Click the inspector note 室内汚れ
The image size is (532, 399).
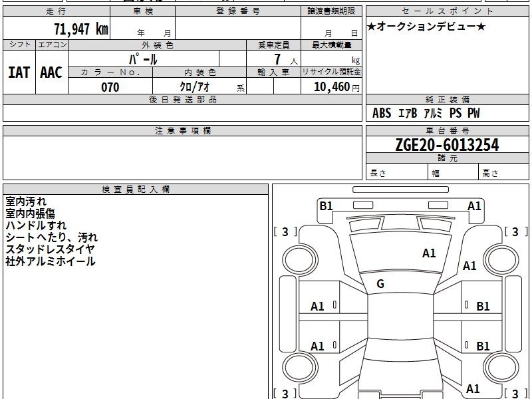[x=26, y=201]
